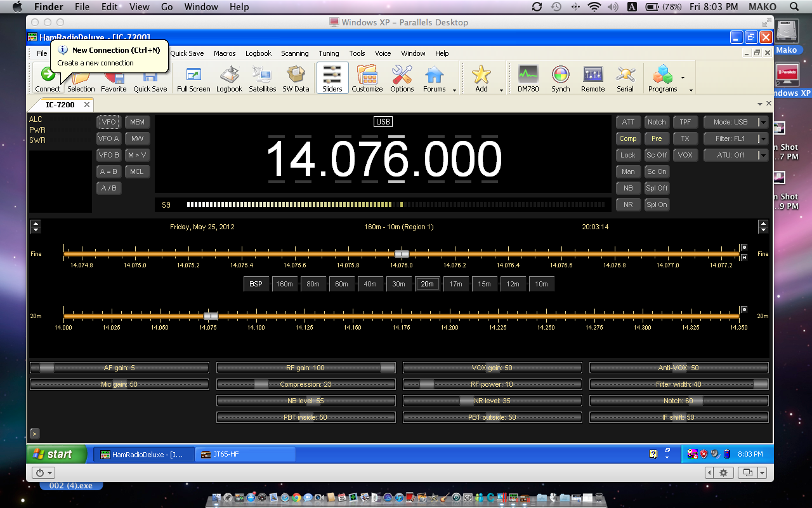Screen dimensions: 812x508
Task: Select the IC-7200 tab
Action: [60, 105]
